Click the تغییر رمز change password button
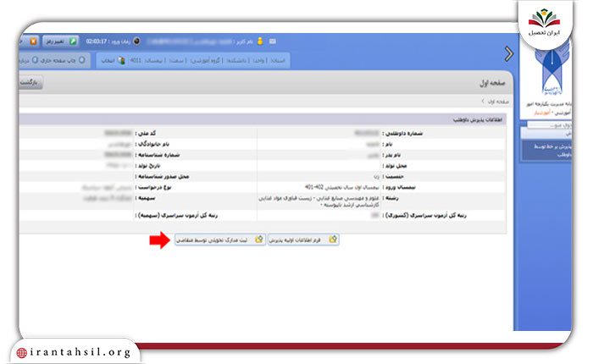The image size is (593, 364). coord(60,41)
